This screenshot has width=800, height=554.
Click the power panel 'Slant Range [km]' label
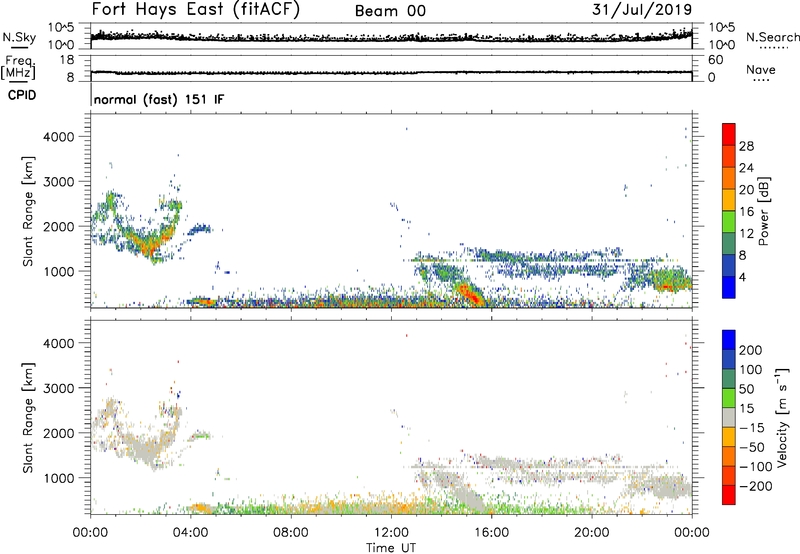[x=28, y=211]
